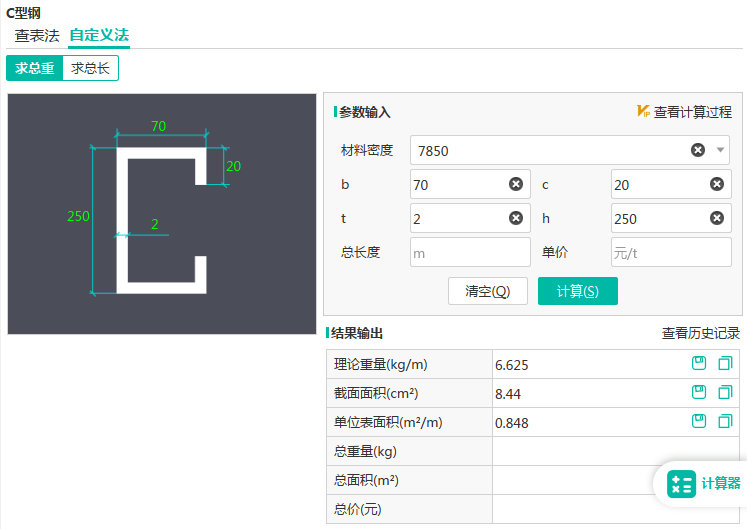Copy the 单位表面积 result 0.848

coord(725,421)
